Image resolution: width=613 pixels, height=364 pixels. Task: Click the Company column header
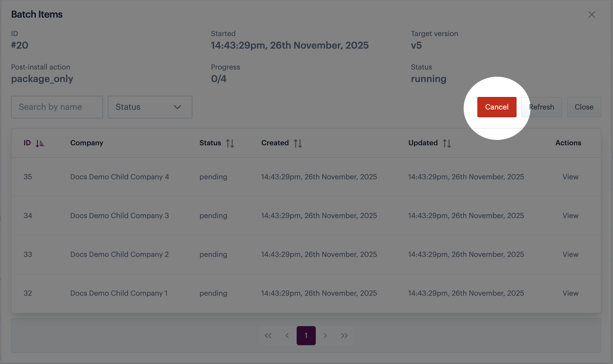(87, 143)
